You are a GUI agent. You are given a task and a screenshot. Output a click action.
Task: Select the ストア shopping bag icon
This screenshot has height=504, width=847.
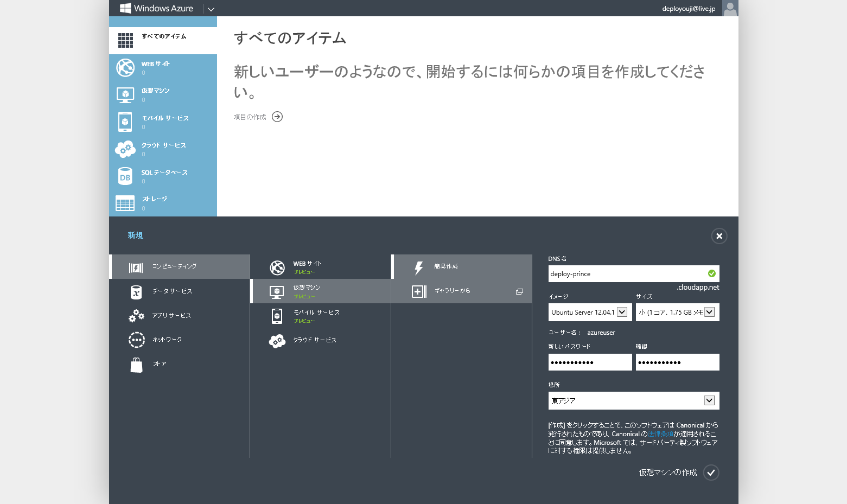point(136,365)
